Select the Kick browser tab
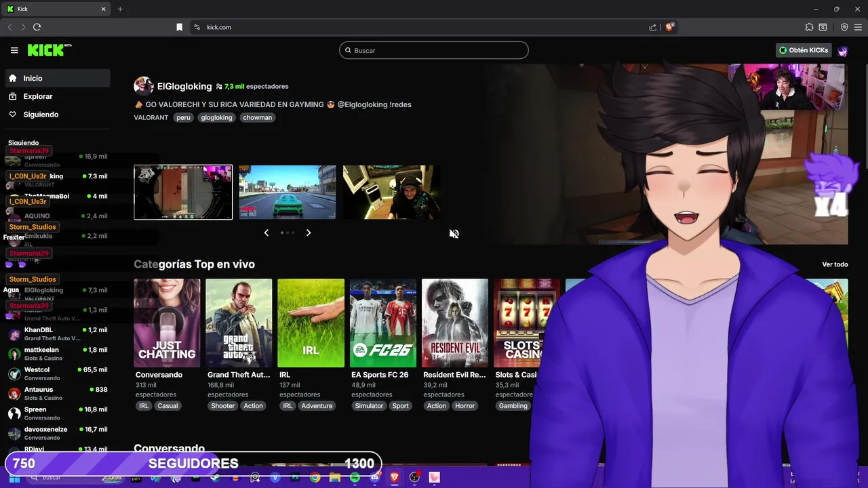The height and width of the screenshot is (488, 868). pos(56,9)
